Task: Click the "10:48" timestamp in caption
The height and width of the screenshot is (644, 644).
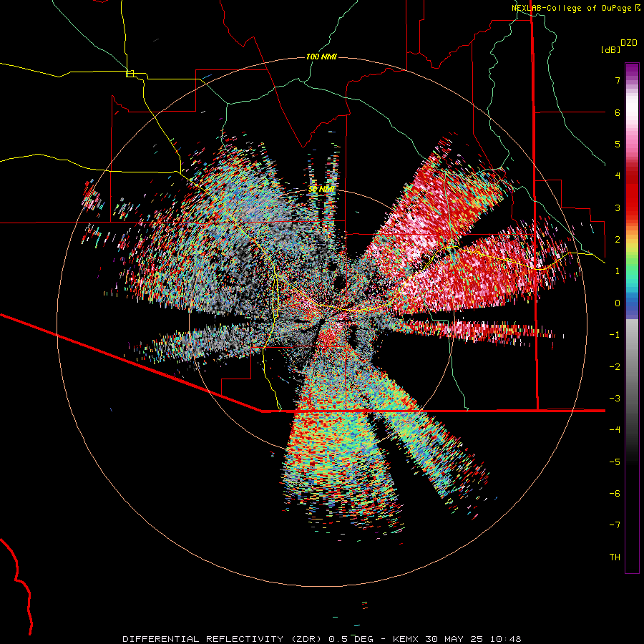Action: (x=506, y=639)
